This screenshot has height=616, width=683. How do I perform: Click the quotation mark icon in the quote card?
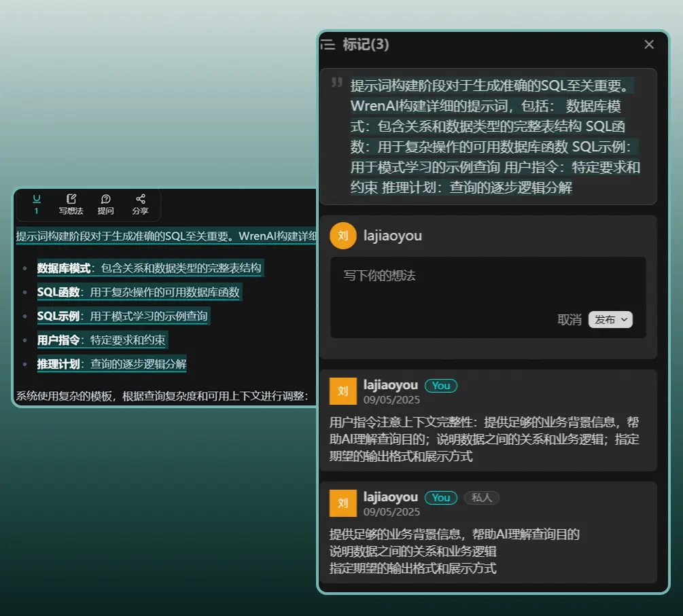pos(336,82)
